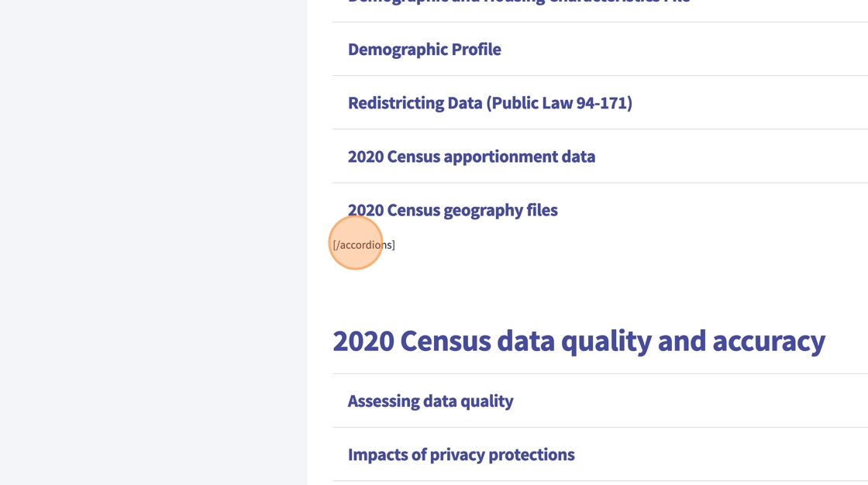The height and width of the screenshot is (485, 868).
Task: Open the Assessing data quality accordion
Action: tap(430, 401)
